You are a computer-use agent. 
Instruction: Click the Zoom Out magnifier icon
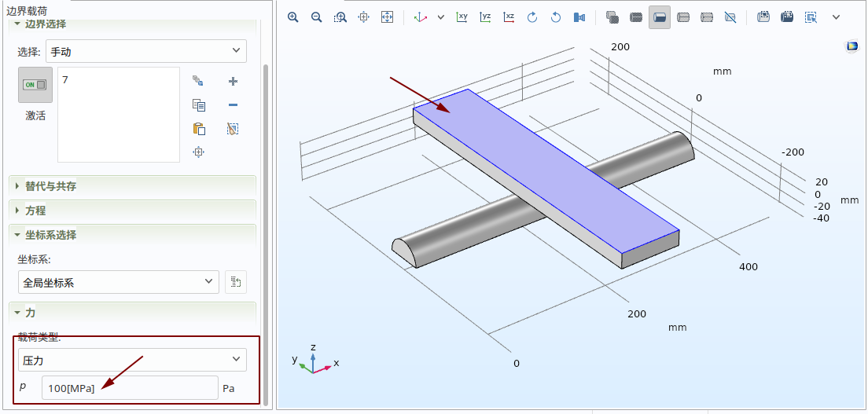click(317, 17)
